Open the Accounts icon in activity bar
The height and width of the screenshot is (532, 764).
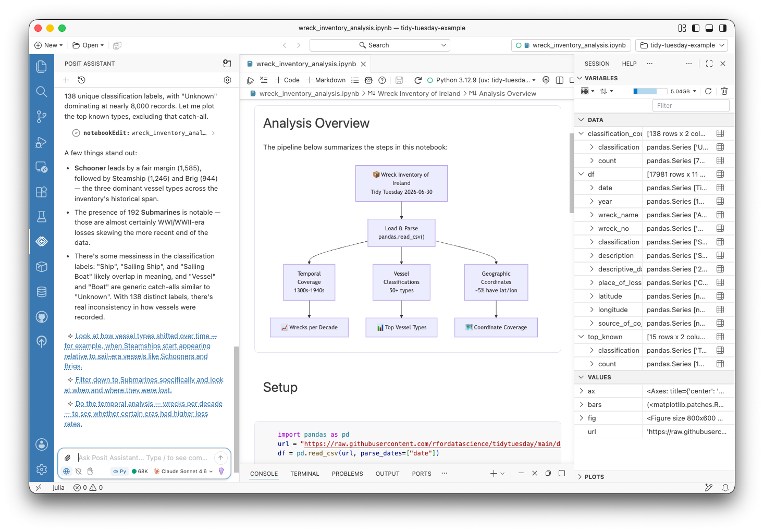(x=42, y=444)
